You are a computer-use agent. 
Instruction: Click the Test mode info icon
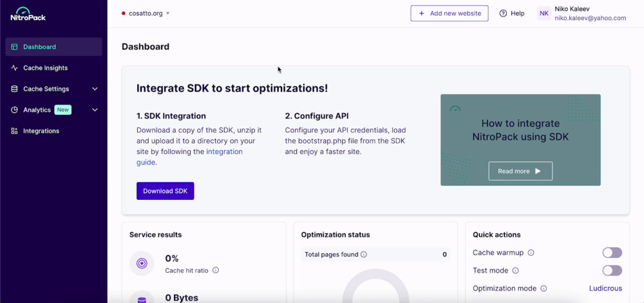[x=515, y=271]
